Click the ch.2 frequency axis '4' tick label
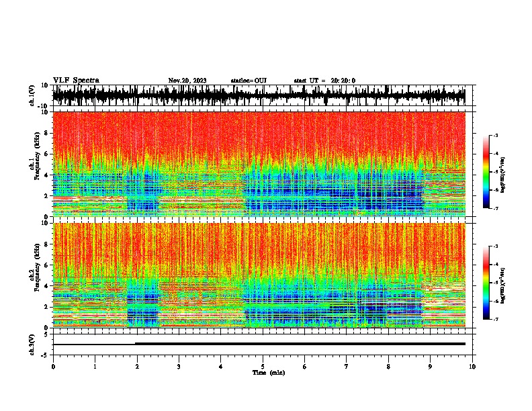Viewport: 532px width, 411px height. tap(46, 286)
